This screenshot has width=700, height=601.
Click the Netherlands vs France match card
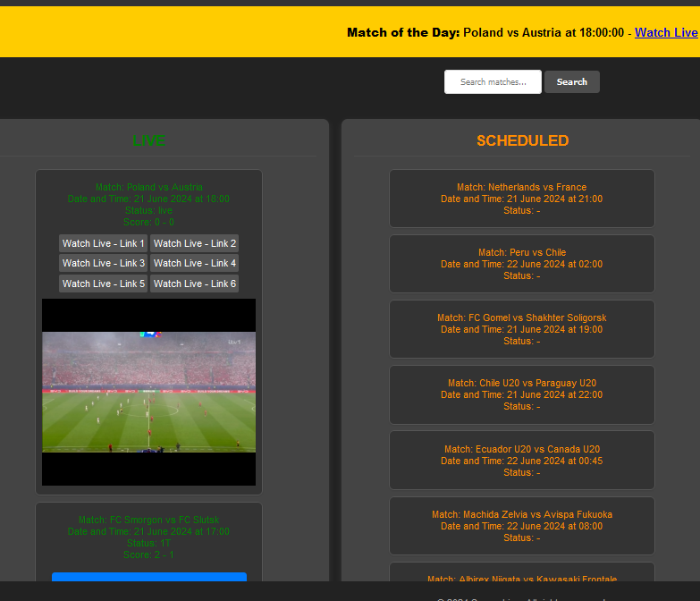(522, 199)
